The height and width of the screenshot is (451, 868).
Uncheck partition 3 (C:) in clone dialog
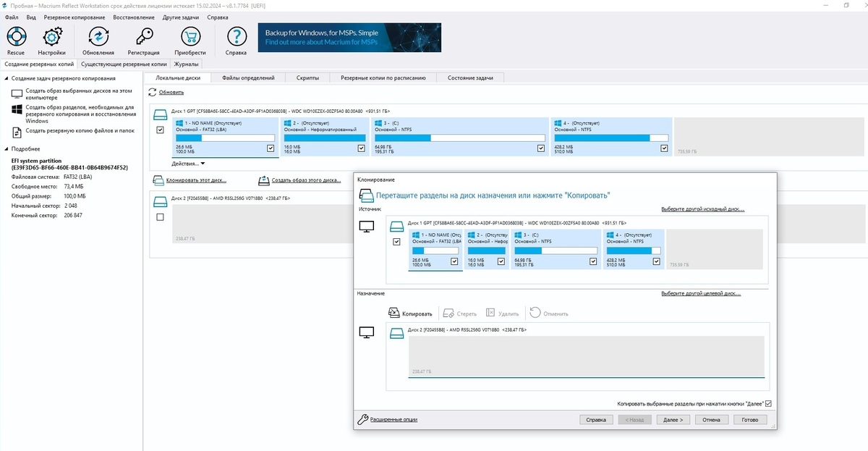[593, 261]
